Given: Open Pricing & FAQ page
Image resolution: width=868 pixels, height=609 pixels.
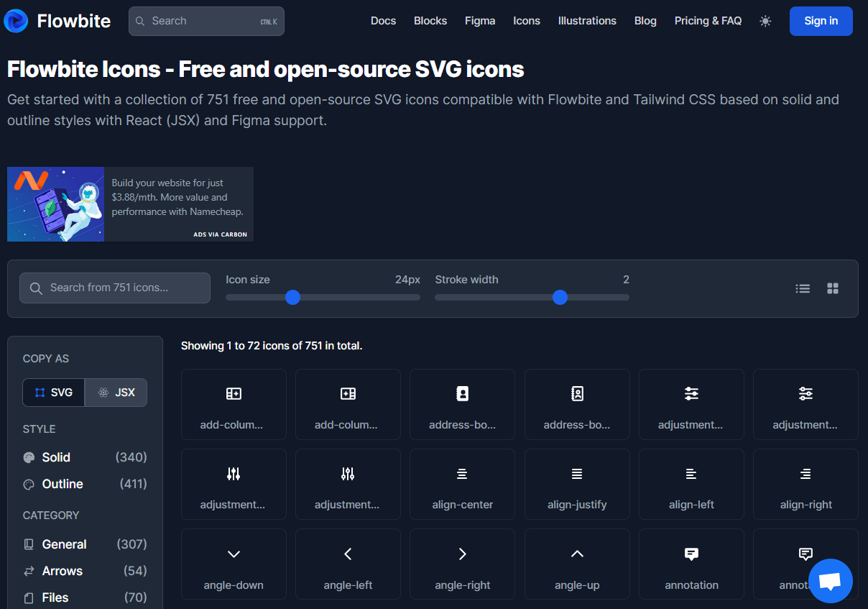Looking at the screenshot, I should pos(708,21).
